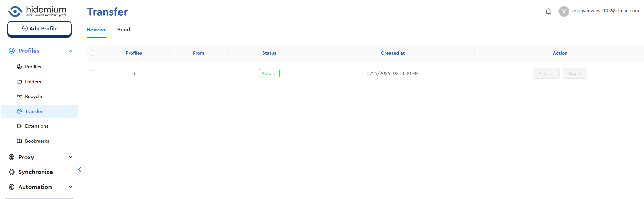Check the checkbox for the transfer row
The height and width of the screenshot is (199, 644).
point(93,73)
